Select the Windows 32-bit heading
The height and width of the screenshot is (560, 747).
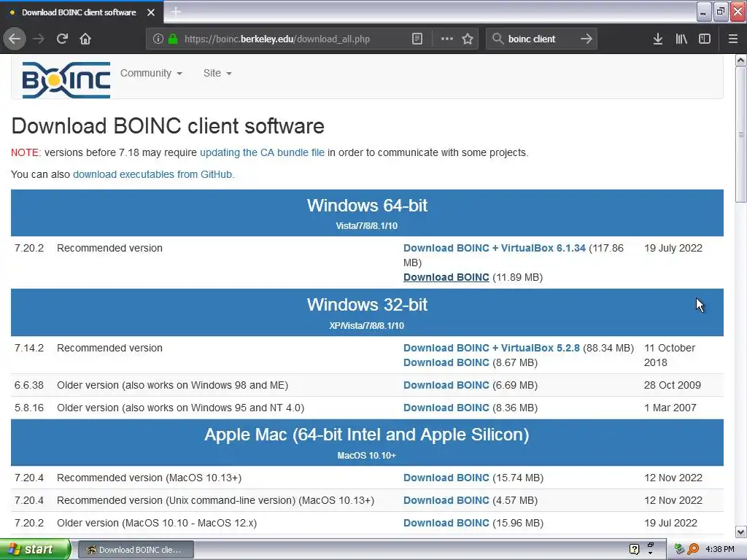click(368, 305)
